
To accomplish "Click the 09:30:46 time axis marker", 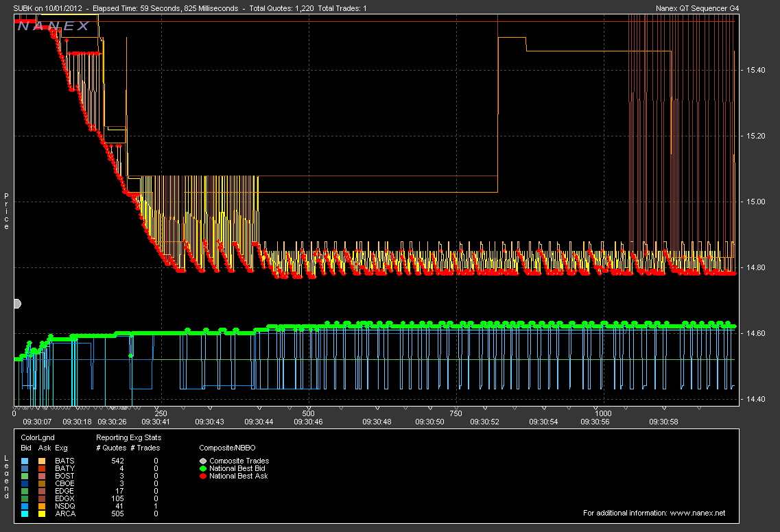I will (307, 422).
